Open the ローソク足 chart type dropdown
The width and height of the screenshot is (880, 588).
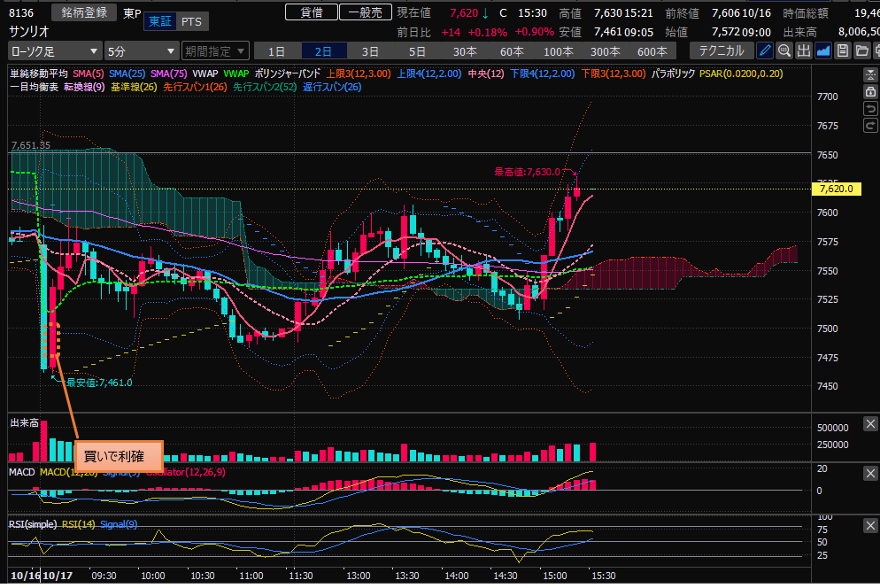(55, 50)
